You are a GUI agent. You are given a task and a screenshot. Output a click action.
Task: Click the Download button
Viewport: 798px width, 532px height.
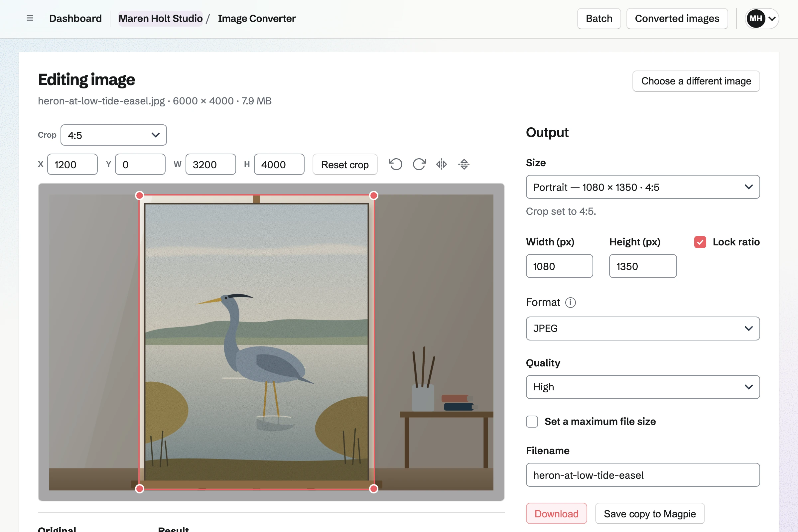[556, 514]
